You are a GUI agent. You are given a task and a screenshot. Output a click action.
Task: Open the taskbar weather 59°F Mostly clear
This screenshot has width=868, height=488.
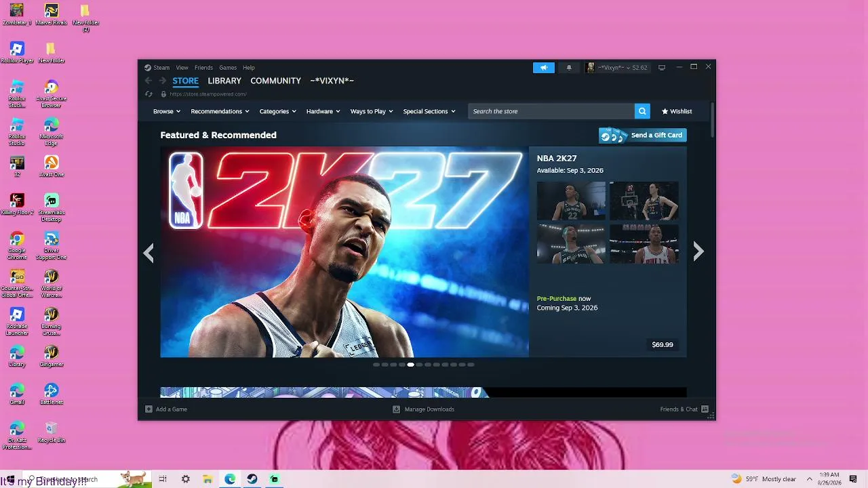(x=764, y=479)
